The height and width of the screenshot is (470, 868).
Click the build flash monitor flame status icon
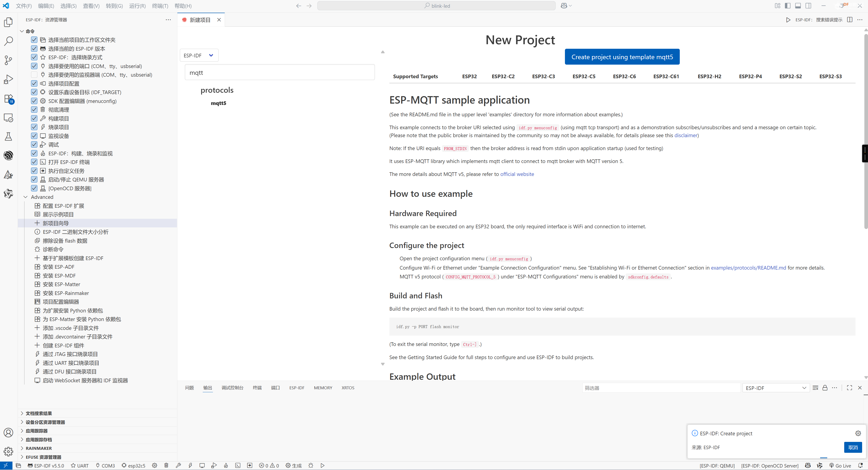[x=226, y=466]
